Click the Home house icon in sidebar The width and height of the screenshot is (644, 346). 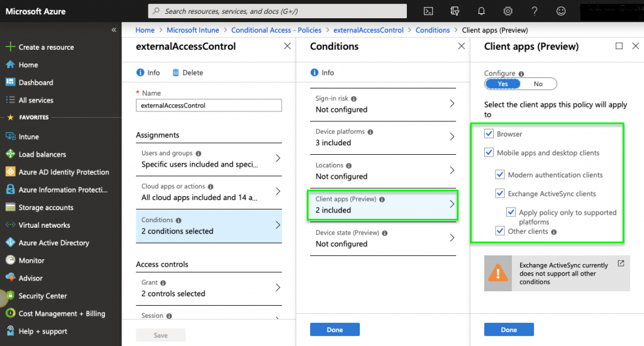10,65
